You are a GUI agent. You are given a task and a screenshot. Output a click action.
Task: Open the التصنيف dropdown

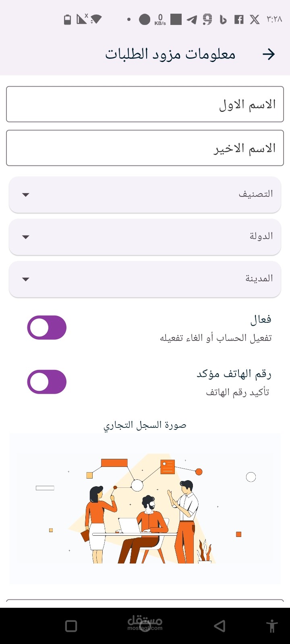145,195
